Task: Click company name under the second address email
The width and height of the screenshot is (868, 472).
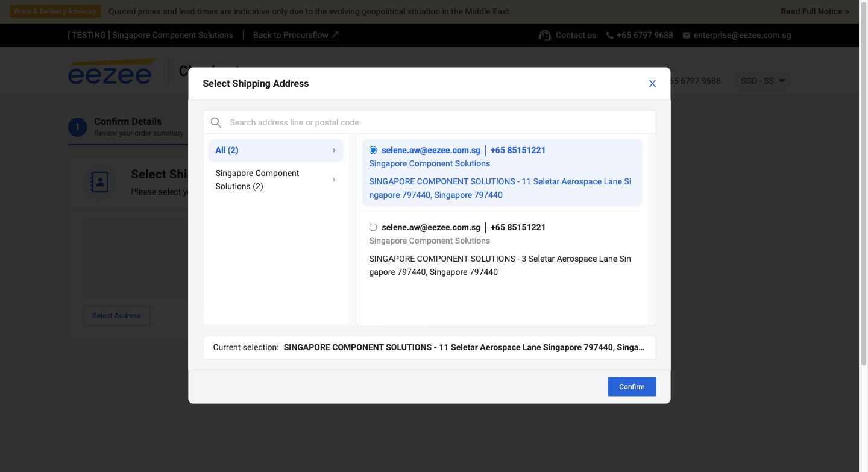Action: [x=429, y=241]
